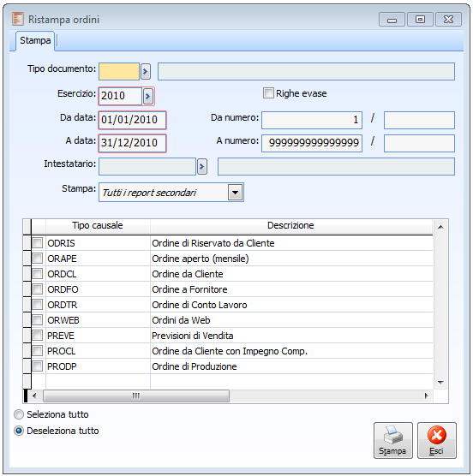The width and height of the screenshot is (473, 476).
Task: Click the list scroll-up arrow
Action: (440, 227)
